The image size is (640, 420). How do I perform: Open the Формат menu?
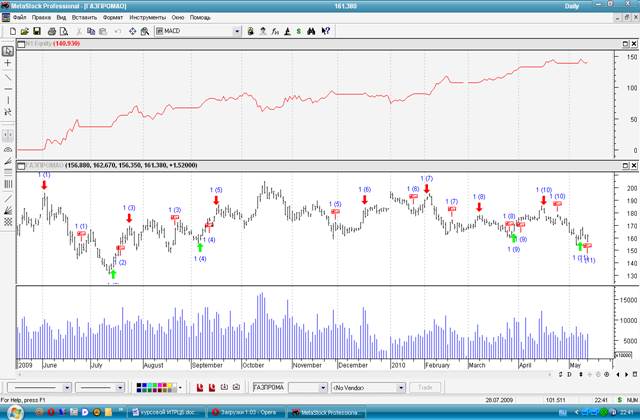(x=113, y=18)
